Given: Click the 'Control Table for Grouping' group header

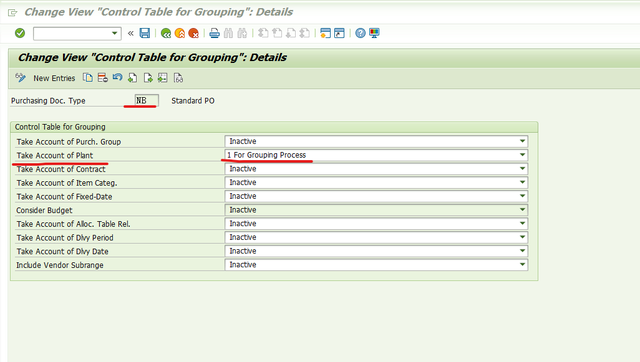Looking at the screenshot, I should [x=60, y=127].
